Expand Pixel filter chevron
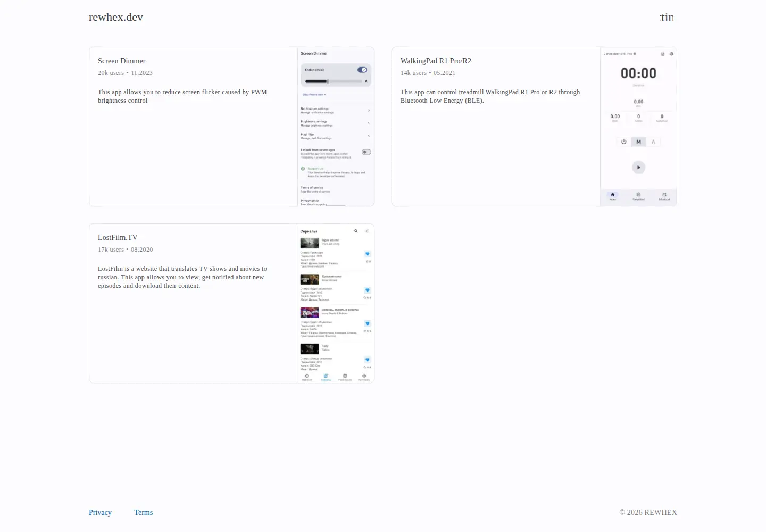This screenshot has height=532, width=766. [369, 136]
